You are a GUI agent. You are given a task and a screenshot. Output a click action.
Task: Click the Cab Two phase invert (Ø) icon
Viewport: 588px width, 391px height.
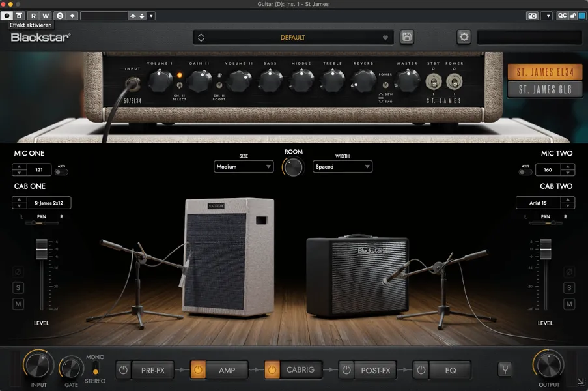[x=569, y=272]
